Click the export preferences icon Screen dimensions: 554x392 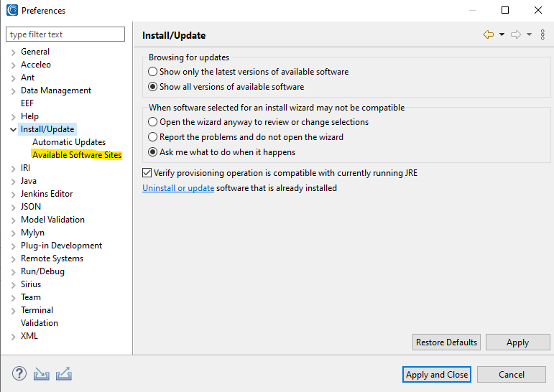[64, 373]
